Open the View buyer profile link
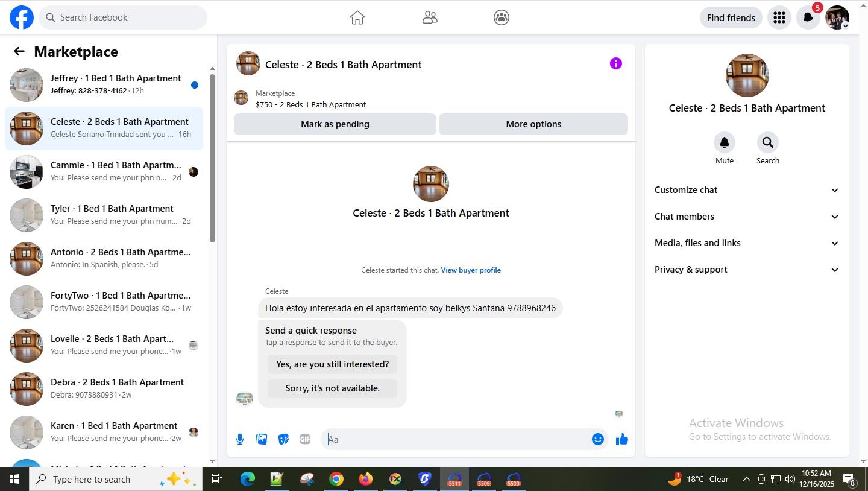This screenshot has width=868, height=491. [471, 270]
